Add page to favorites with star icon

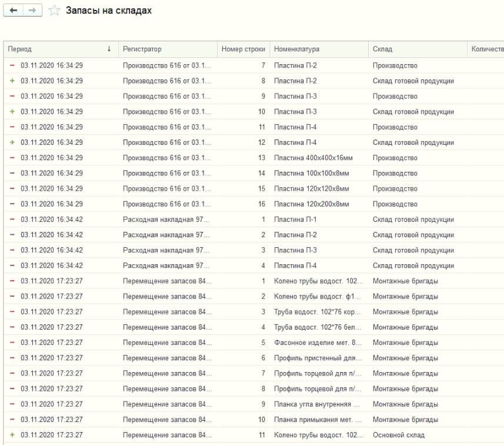[54, 11]
